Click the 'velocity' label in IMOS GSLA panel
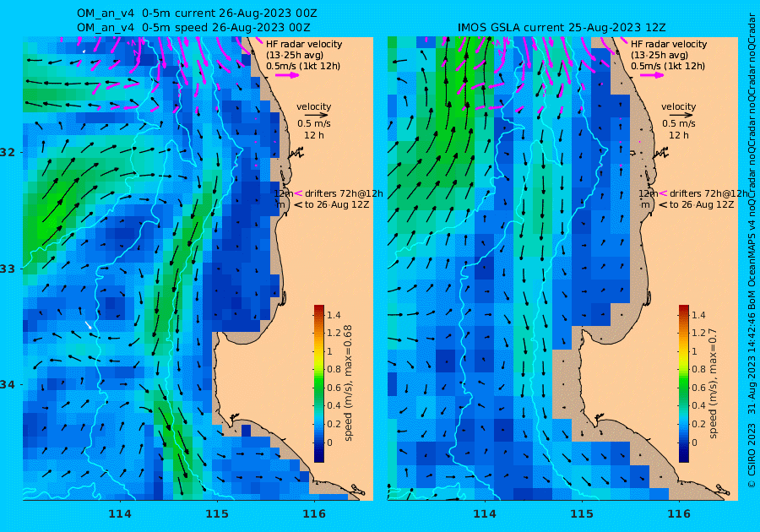760x532 pixels. tap(678, 106)
